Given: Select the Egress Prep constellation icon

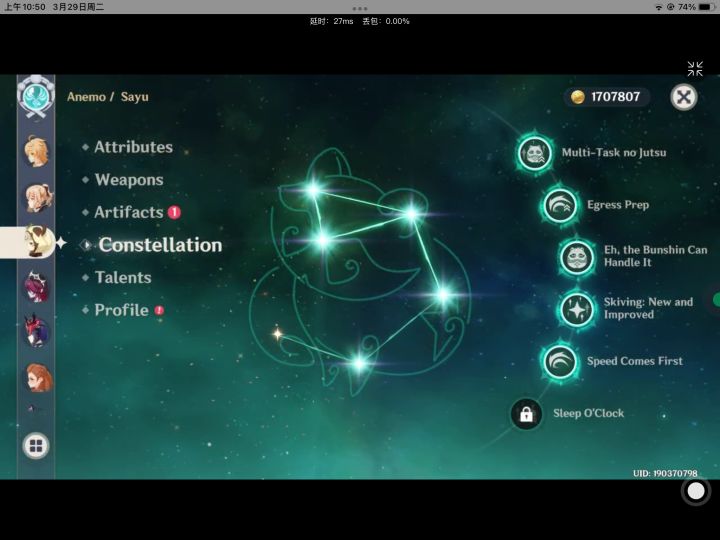Looking at the screenshot, I should pyautogui.click(x=559, y=205).
